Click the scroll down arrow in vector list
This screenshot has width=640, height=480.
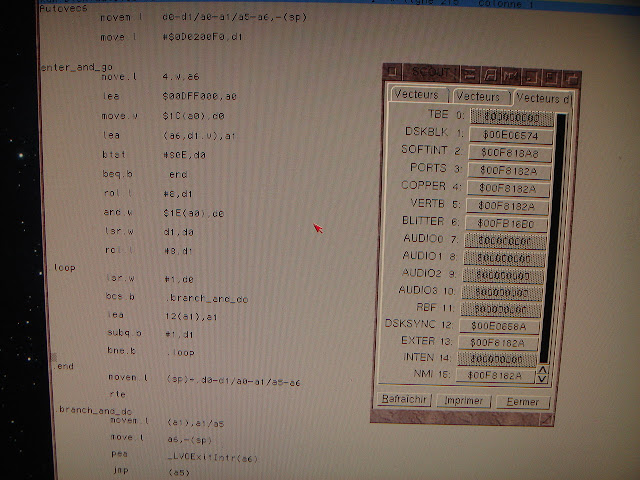(x=542, y=379)
